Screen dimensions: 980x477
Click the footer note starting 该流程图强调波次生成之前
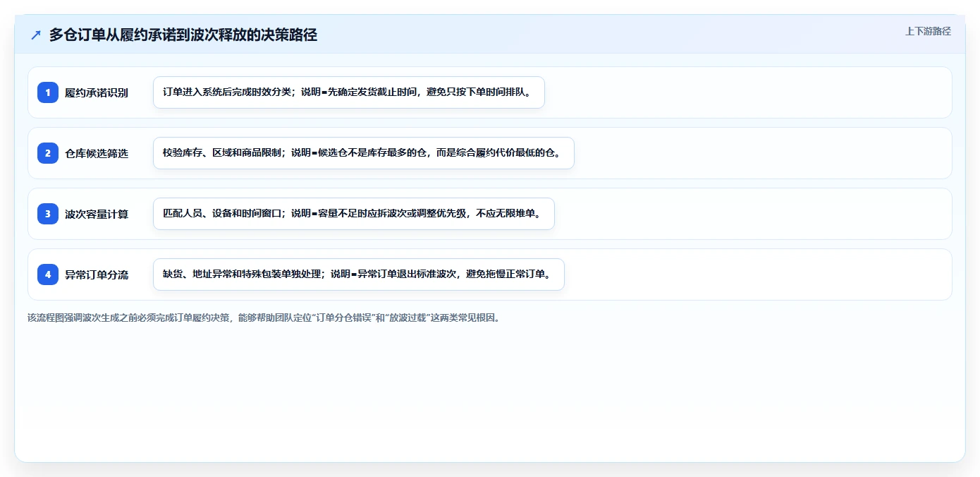265,318
